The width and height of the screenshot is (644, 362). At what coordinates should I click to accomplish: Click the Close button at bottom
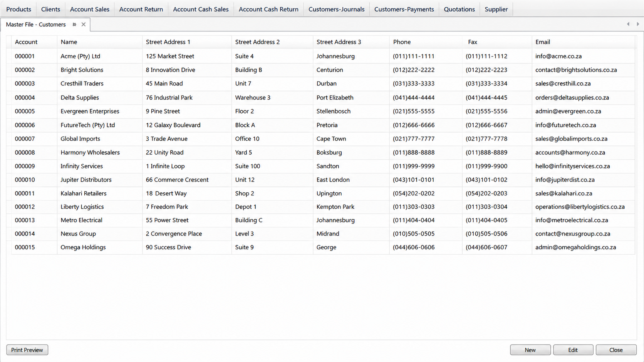pyautogui.click(x=616, y=350)
